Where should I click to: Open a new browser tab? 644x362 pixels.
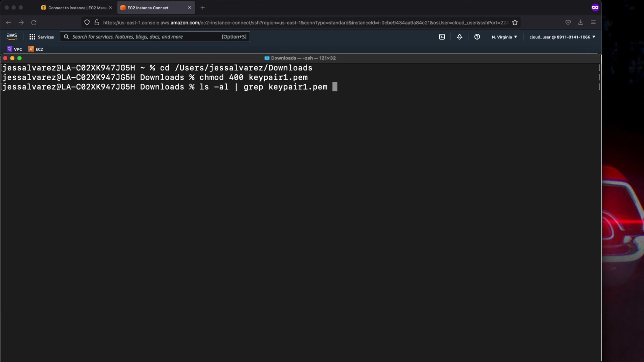coord(203,8)
